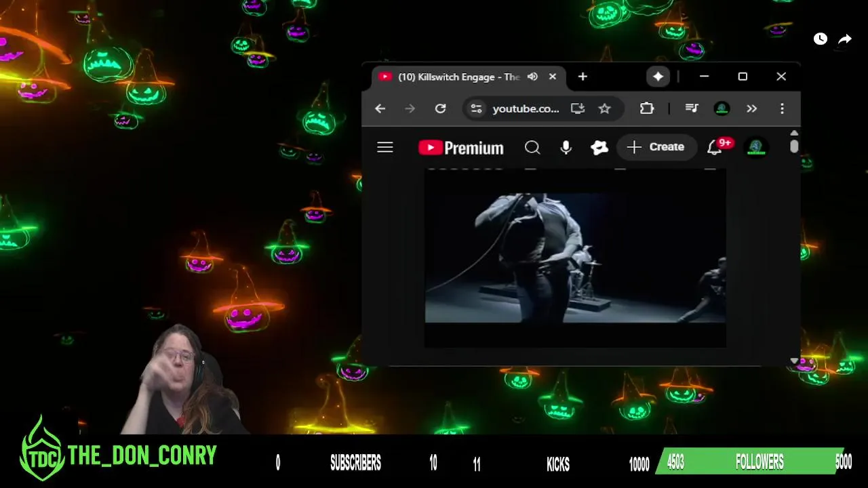Click the SUBSCRIBERS goal label
Image resolution: width=868 pixels, height=488 pixels.
[355, 463]
